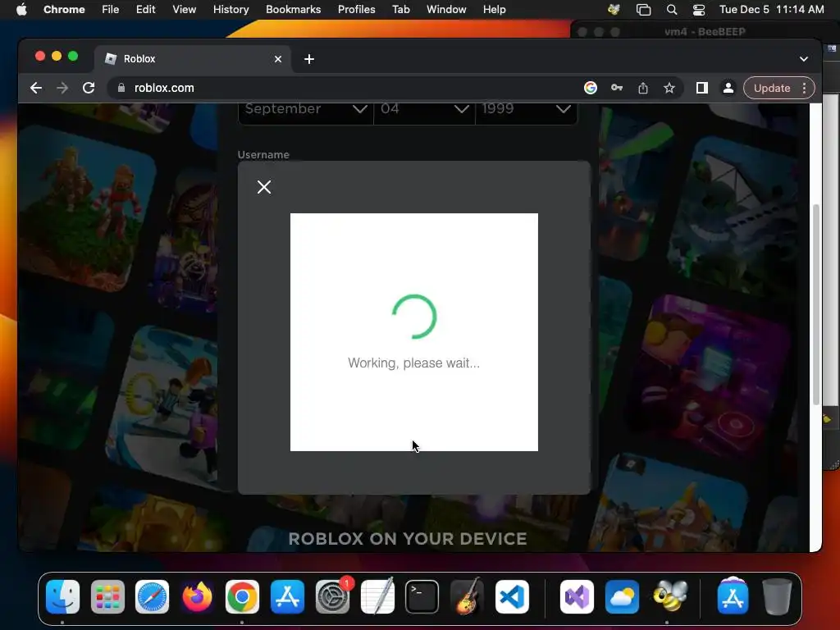Open the Chrome app menu
The image size is (840, 630).
tap(64, 10)
